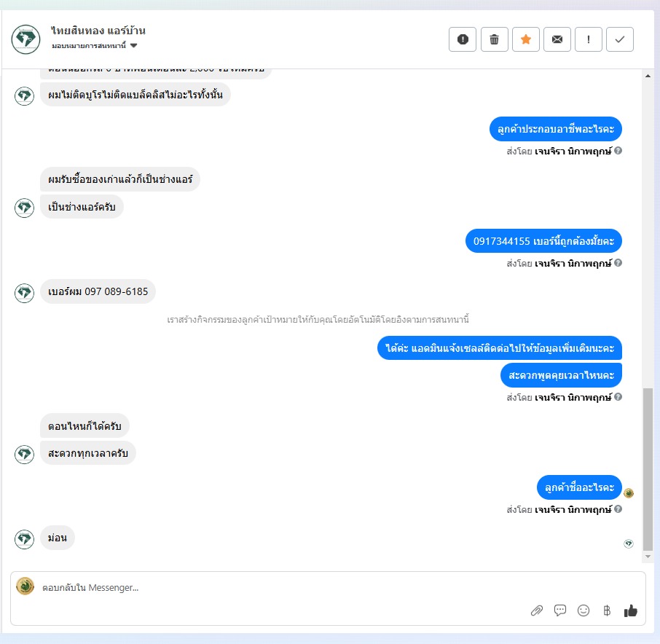The height and width of the screenshot is (644, 660).
Task: Mark conversation as spam with exclamation-circle icon
Action: pyautogui.click(x=462, y=39)
